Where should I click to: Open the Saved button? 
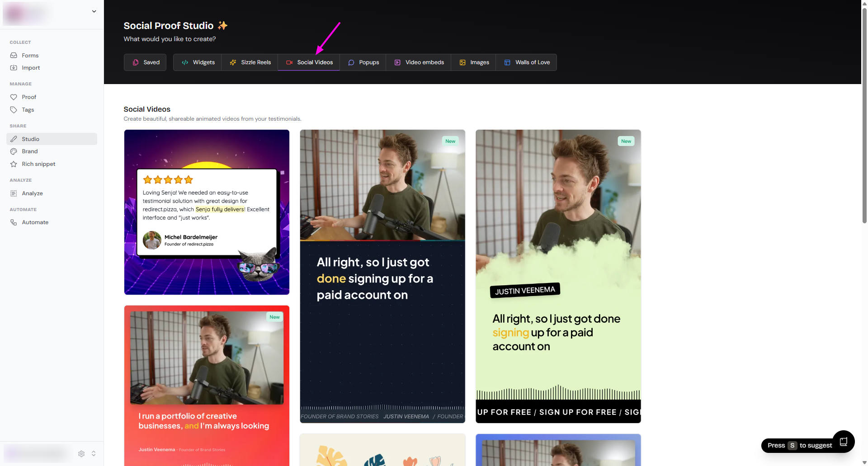pyautogui.click(x=145, y=62)
